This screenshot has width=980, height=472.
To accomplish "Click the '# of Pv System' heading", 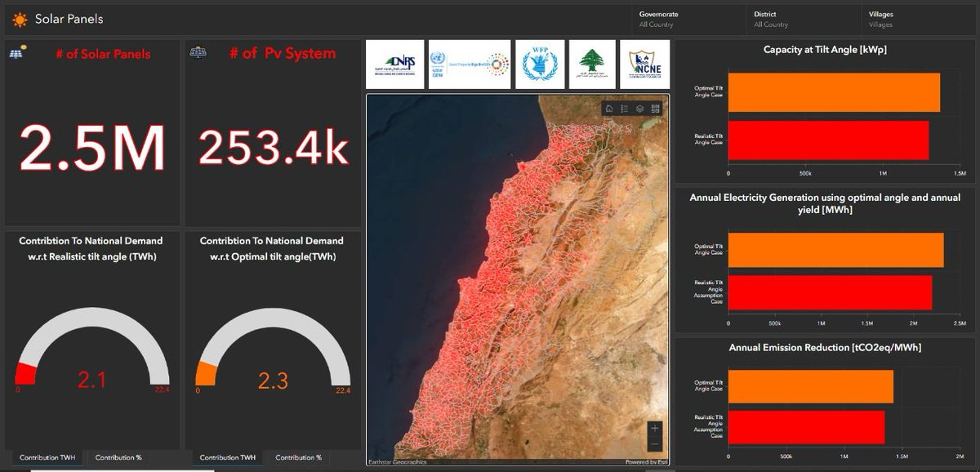I will (283, 53).
